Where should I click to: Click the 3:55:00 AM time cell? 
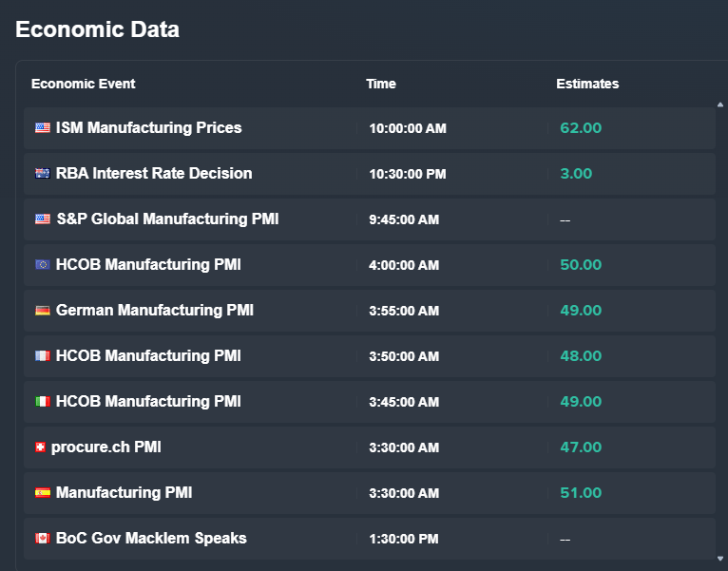404,311
